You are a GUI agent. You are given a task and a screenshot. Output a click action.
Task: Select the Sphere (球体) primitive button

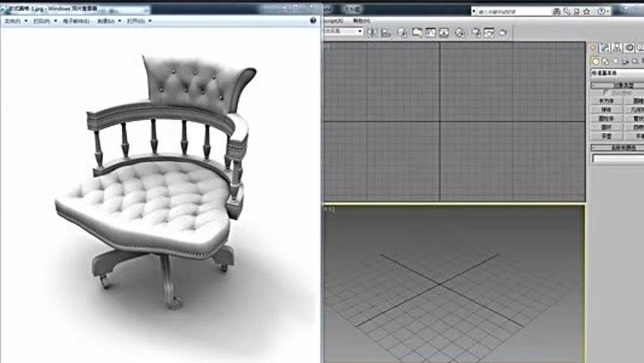tap(606, 109)
